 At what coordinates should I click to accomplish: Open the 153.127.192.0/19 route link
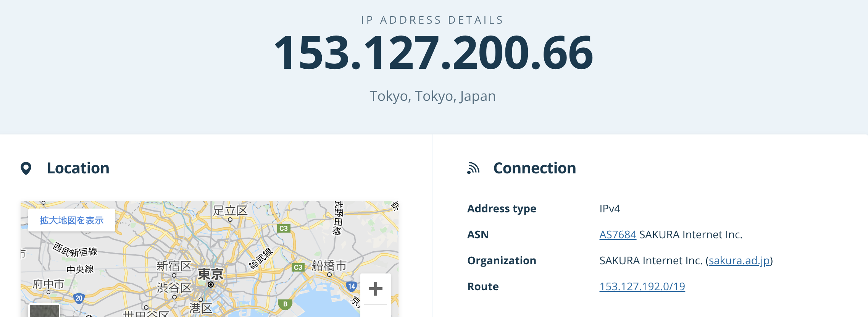click(x=642, y=286)
